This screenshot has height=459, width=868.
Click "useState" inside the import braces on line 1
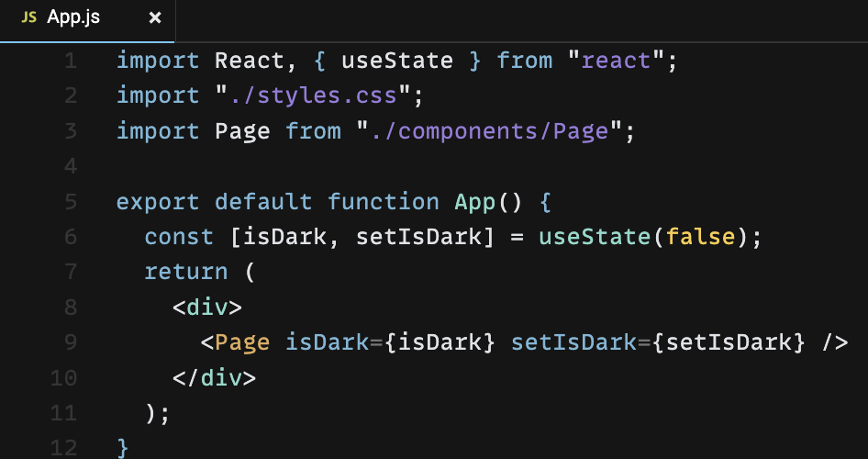397,61
